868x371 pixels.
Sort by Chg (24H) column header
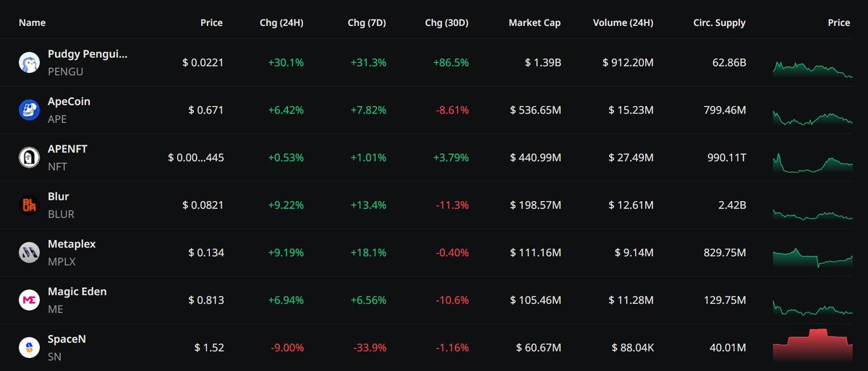[281, 22]
